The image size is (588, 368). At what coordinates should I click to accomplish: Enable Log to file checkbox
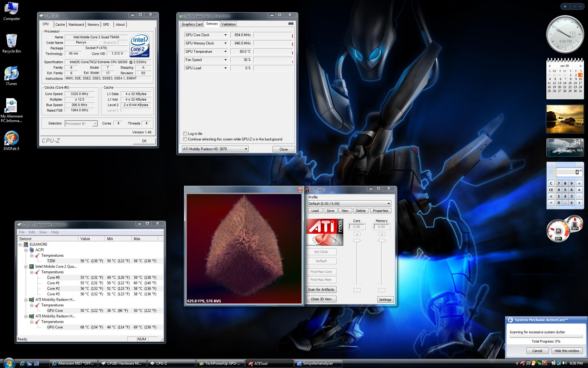click(x=185, y=133)
